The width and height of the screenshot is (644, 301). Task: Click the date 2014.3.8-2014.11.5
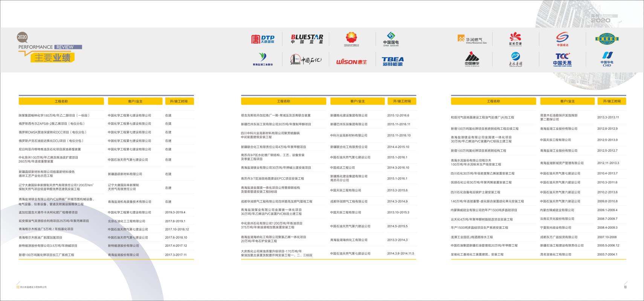point(401,254)
